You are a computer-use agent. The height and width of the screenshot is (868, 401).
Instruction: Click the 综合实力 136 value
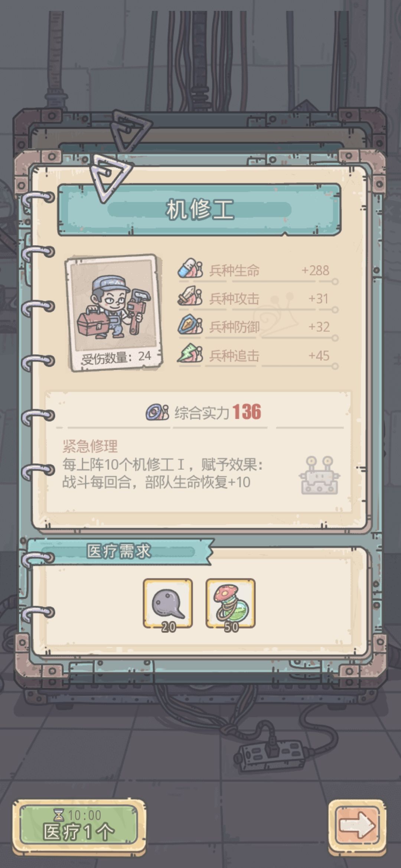(x=247, y=412)
